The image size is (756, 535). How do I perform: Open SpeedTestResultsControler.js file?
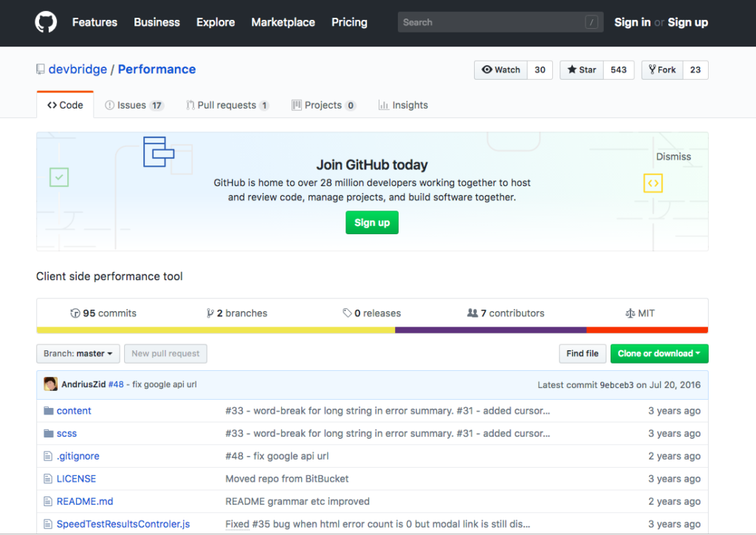tap(123, 524)
